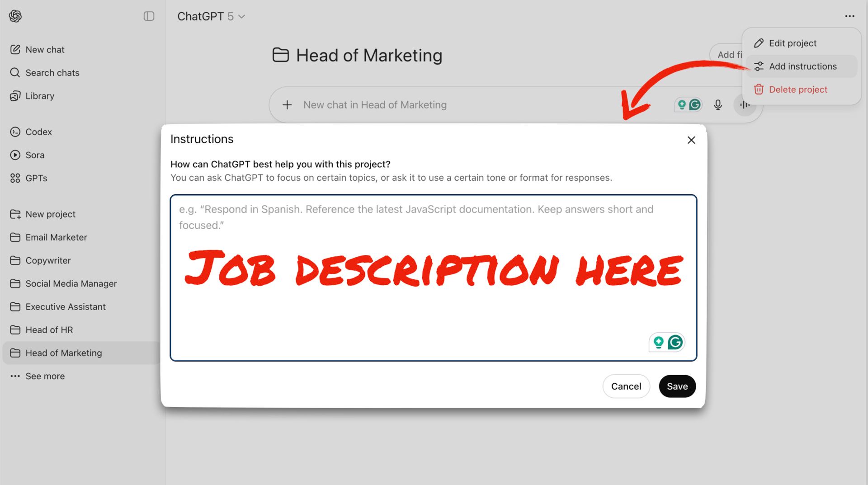Image resolution: width=868 pixels, height=485 pixels.
Task: Click the instructions text area
Action: (434, 278)
